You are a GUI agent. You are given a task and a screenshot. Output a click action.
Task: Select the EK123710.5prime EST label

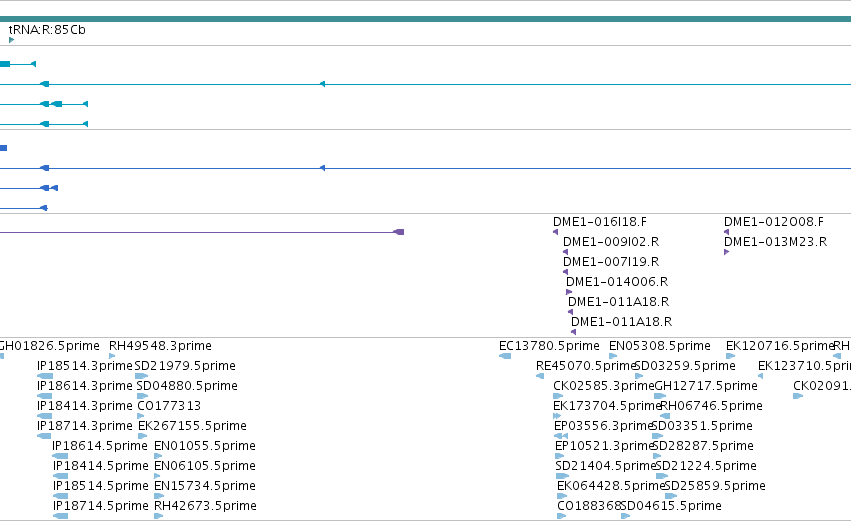click(x=804, y=366)
